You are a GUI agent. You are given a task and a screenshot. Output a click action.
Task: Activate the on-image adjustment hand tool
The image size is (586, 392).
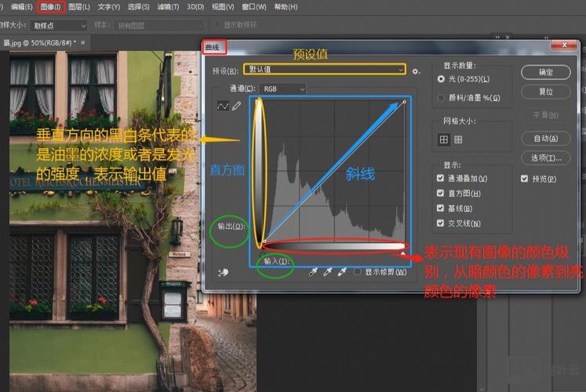point(224,272)
